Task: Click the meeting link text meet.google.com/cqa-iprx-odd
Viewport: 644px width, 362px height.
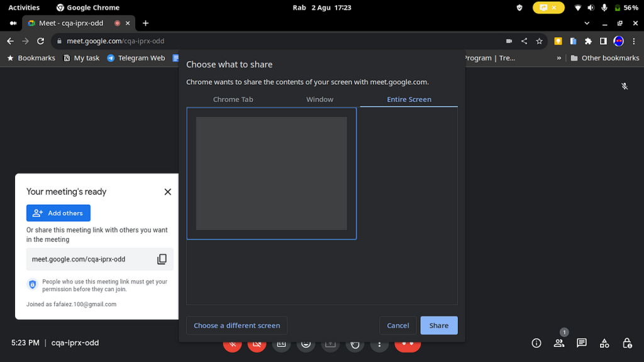Action: point(79,259)
